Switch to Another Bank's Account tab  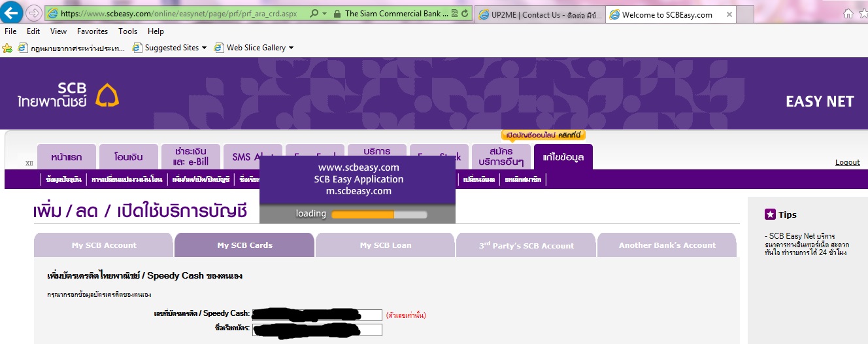(x=667, y=245)
